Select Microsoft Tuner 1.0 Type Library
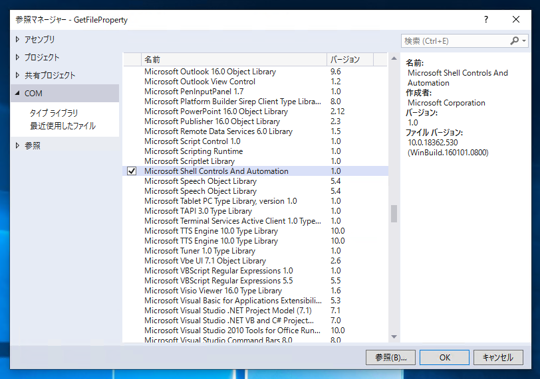This screenshot has height=379, width=540. [255, 251]
